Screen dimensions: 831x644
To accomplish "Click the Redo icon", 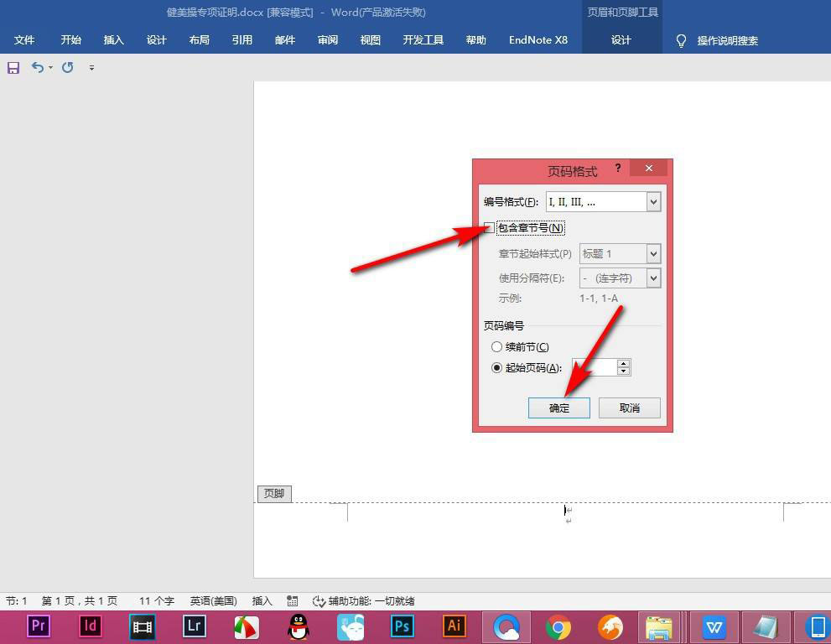I will pyautogui.click(x=66, y=68).
